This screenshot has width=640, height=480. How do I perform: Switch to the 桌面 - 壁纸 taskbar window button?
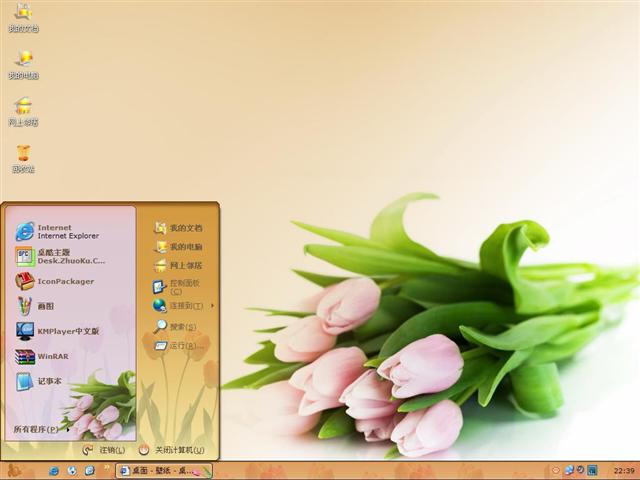pos(164,471)
